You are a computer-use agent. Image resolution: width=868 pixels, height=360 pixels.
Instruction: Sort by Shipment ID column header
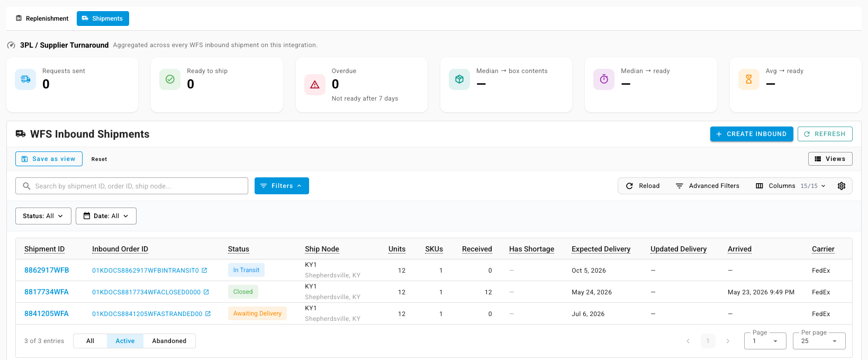(x=44, y=249)
